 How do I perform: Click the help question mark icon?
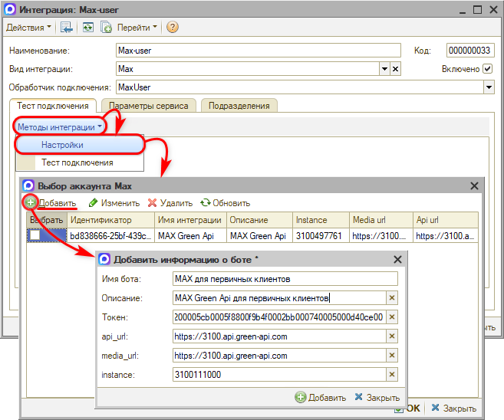(173, 28)
